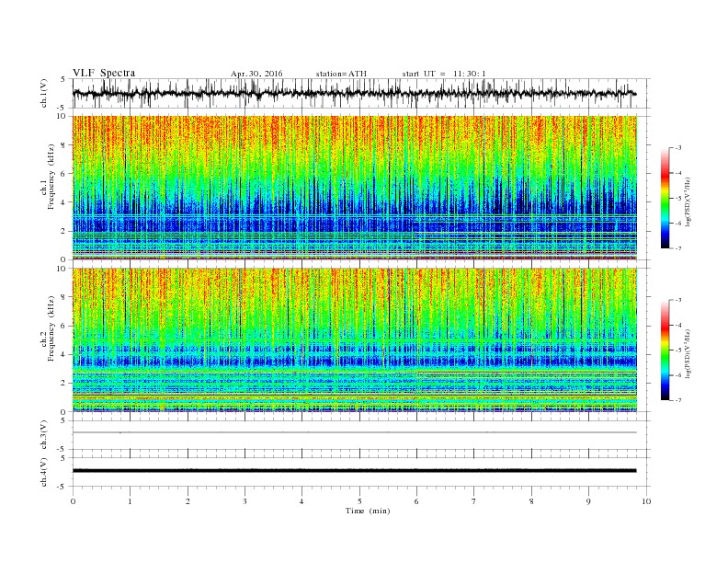Click the time axis tick label "2"
Image resolution: width=728 pixels, height=563 pixels.
point(188,501)
